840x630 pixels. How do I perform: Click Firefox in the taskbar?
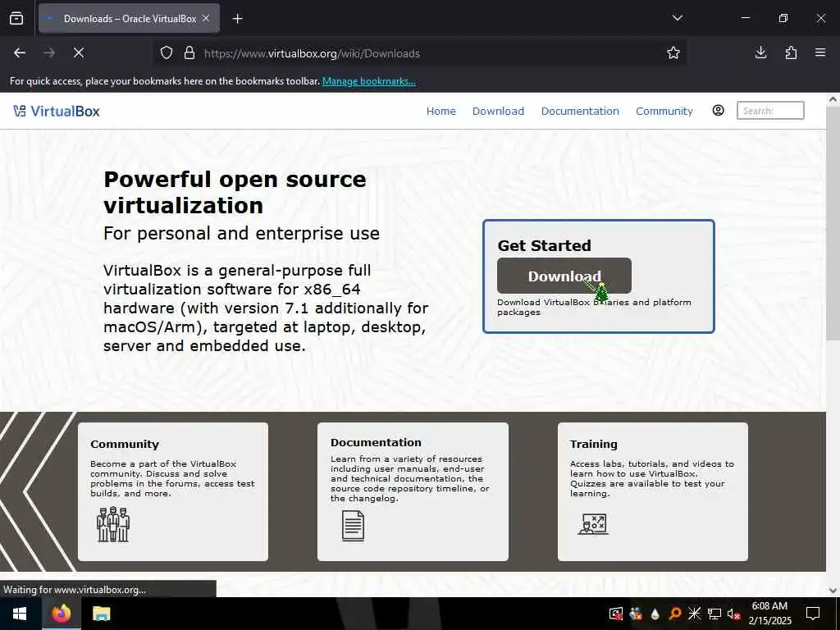coord(61,614)
